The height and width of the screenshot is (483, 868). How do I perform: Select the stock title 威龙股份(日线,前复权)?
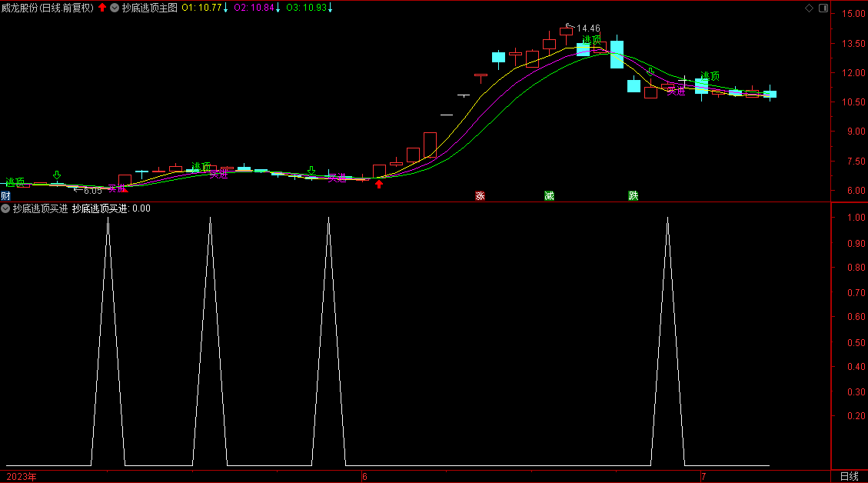[48, 8]
